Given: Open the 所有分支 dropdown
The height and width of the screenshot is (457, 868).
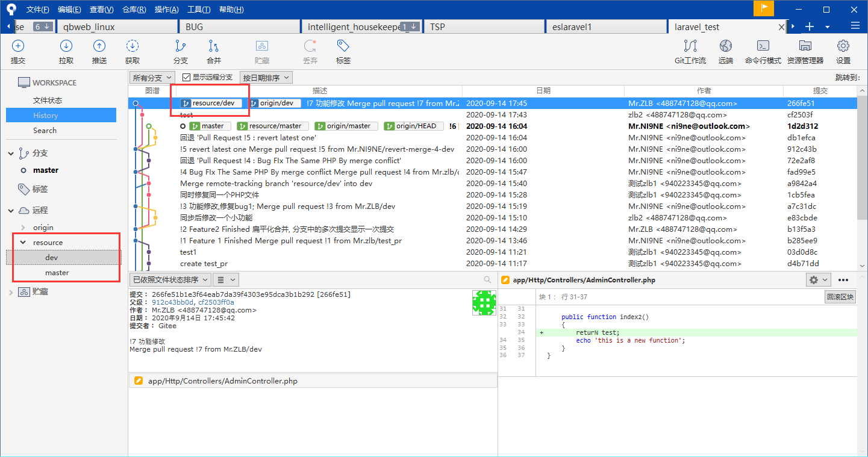Looking at the screenshot, I should 152,78.
